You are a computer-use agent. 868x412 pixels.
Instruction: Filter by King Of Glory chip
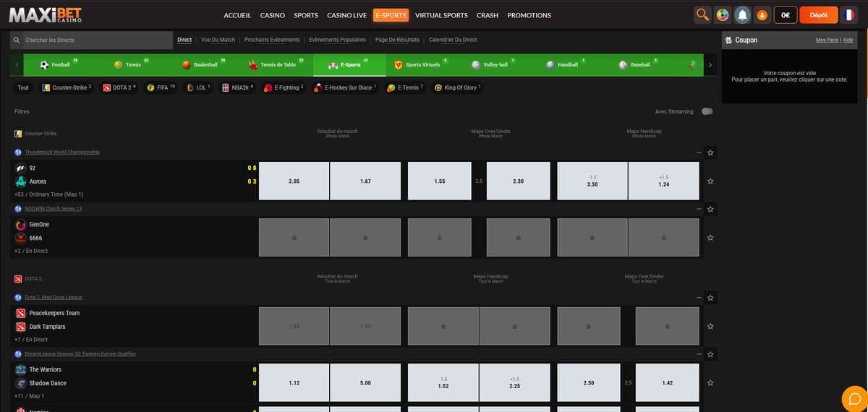tap(457, 87)
